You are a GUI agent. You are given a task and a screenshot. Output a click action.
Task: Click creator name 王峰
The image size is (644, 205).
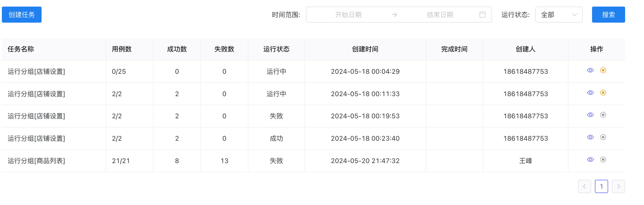tap(525, 161)
